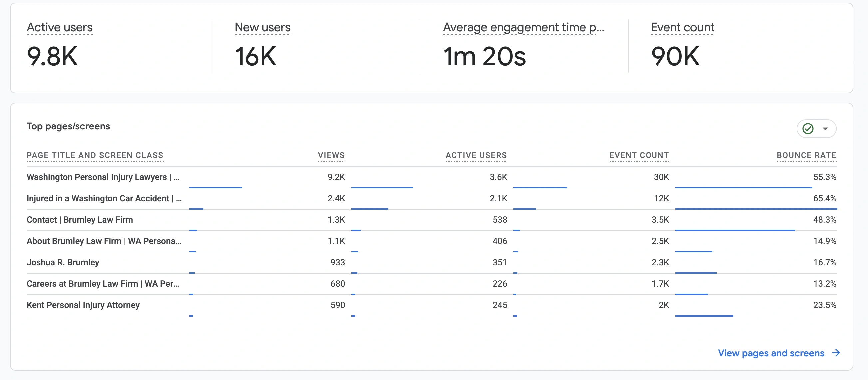Click the 9.8K active users value
Image resolution: width=868 pixels, height=380 pixels.
click(x=52, y=56)
